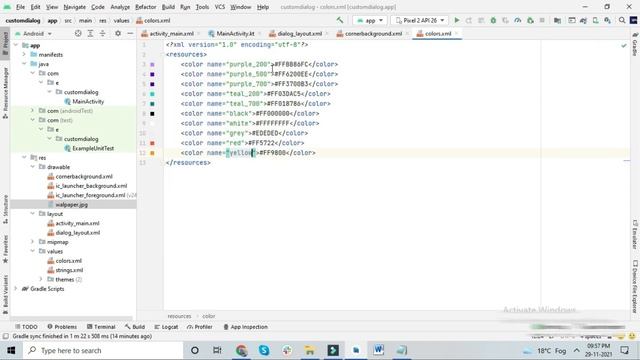Click Attach Debugger to Android Process icon
The image size is (640, 360).
(530, 20)
